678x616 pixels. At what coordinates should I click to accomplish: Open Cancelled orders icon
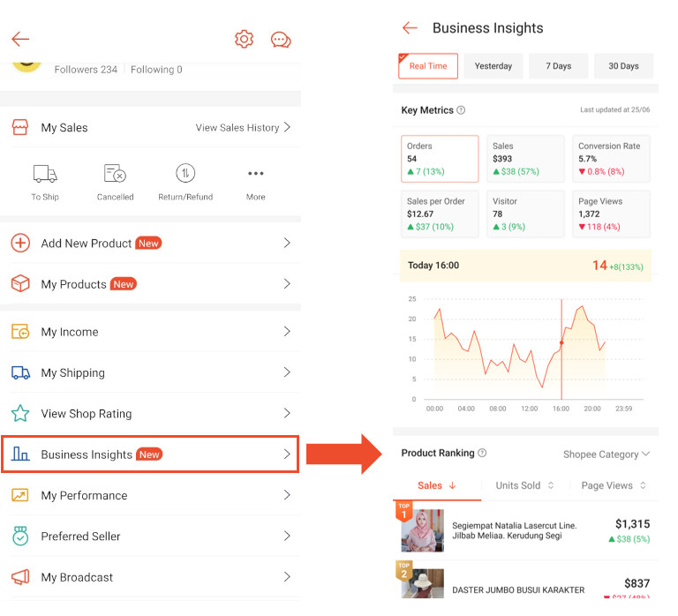[115, 174]
